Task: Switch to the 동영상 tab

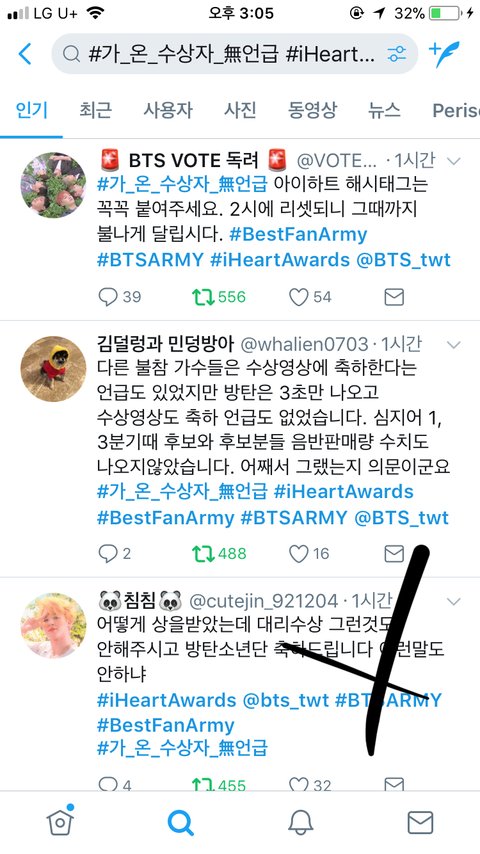Action: (312, 111)
